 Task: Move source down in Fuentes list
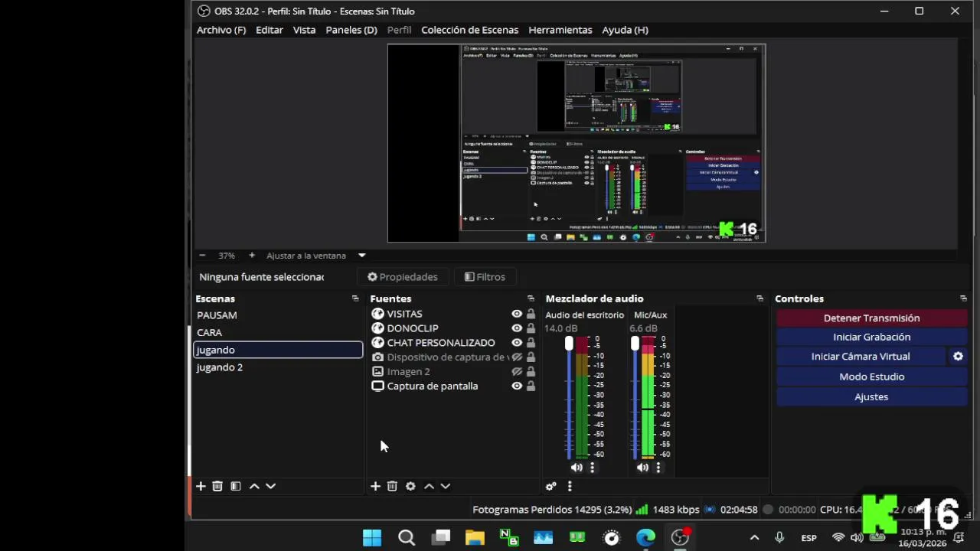click(445, 486)
